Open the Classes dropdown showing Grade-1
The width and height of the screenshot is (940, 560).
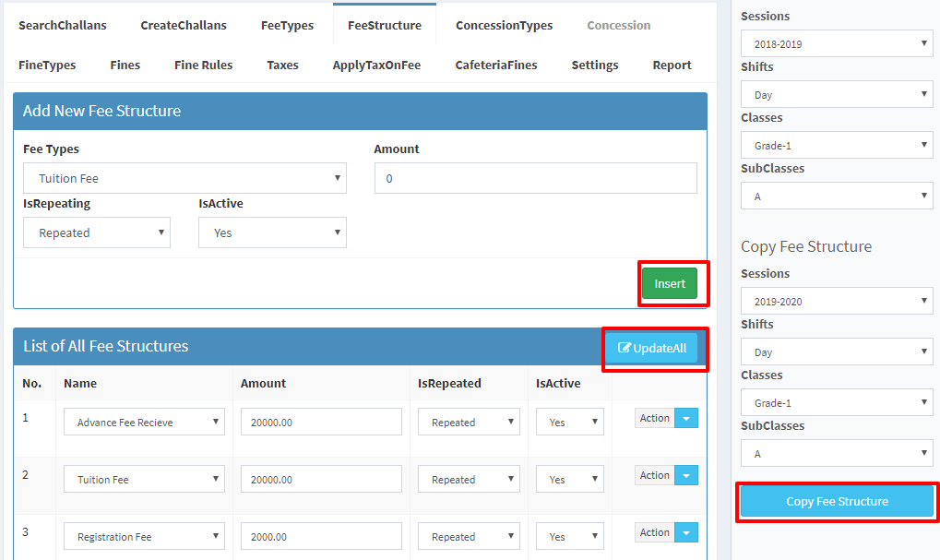(836, 144)
